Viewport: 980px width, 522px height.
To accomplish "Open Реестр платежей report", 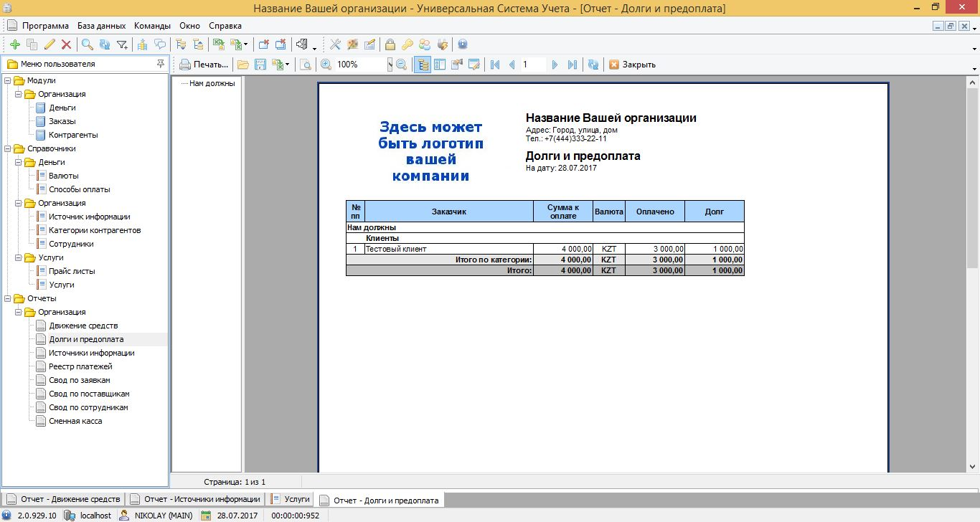I will pyautogui.click(x=80, y=366).
